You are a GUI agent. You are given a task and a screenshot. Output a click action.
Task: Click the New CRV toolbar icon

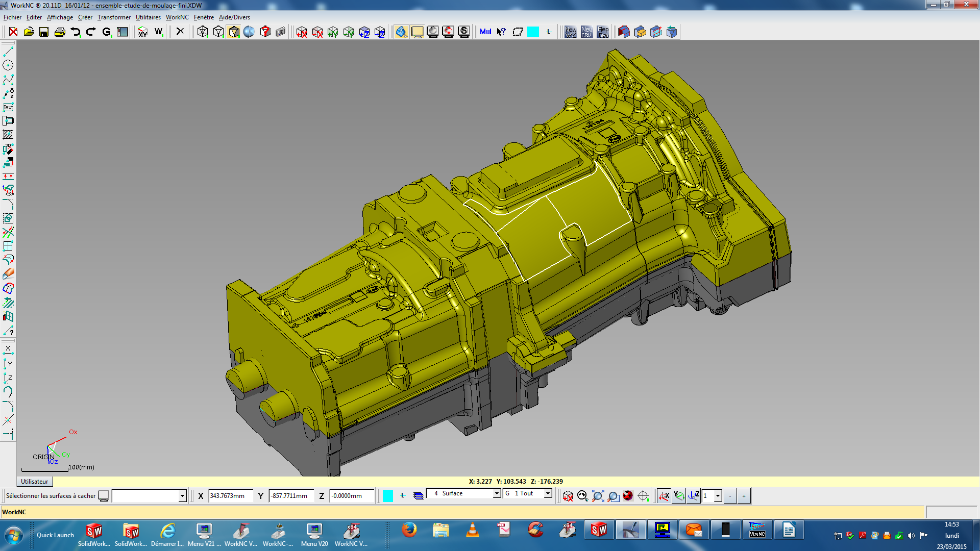click(x=587, y=32)
